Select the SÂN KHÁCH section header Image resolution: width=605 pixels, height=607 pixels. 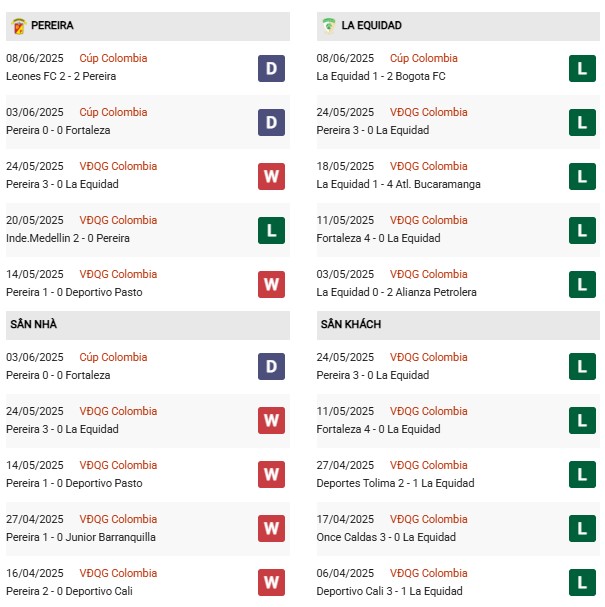pos(350,325)
